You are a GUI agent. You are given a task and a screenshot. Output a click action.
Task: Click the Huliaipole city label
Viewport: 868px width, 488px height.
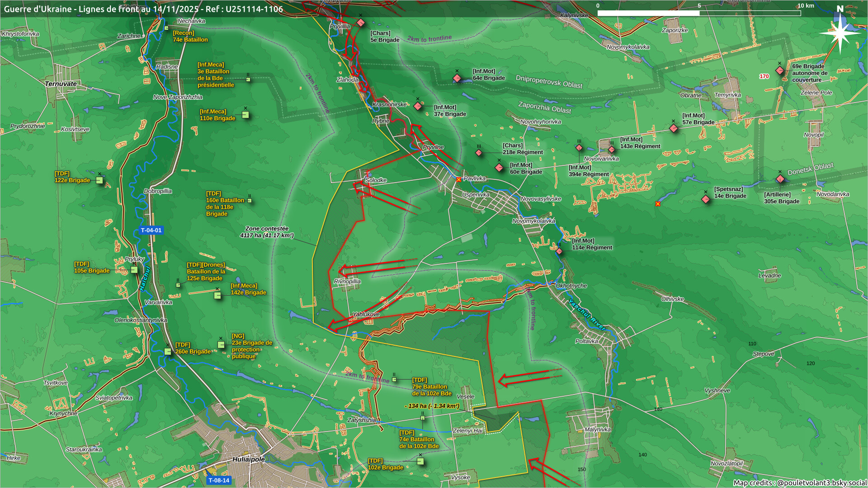pyautogui.click(x=248, y=459)
